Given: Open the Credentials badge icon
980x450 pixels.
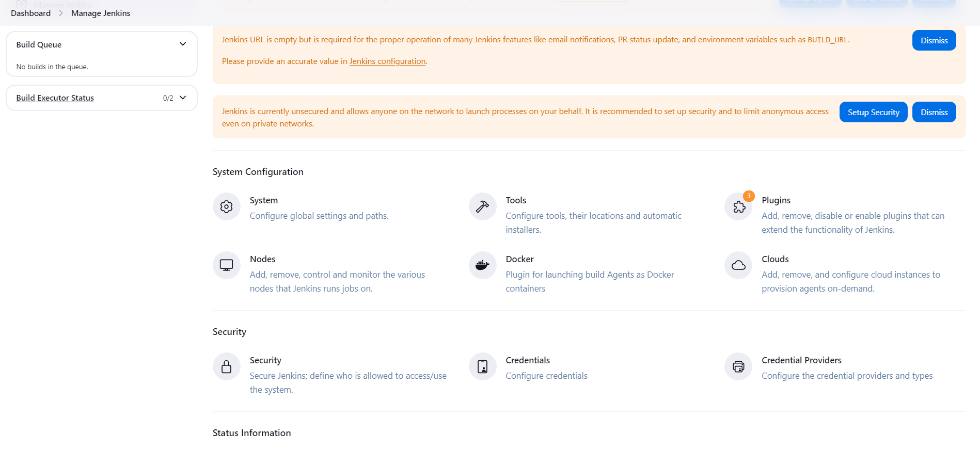Looking at the screenshot, I should pyautogui.click(x=482, y=366).
